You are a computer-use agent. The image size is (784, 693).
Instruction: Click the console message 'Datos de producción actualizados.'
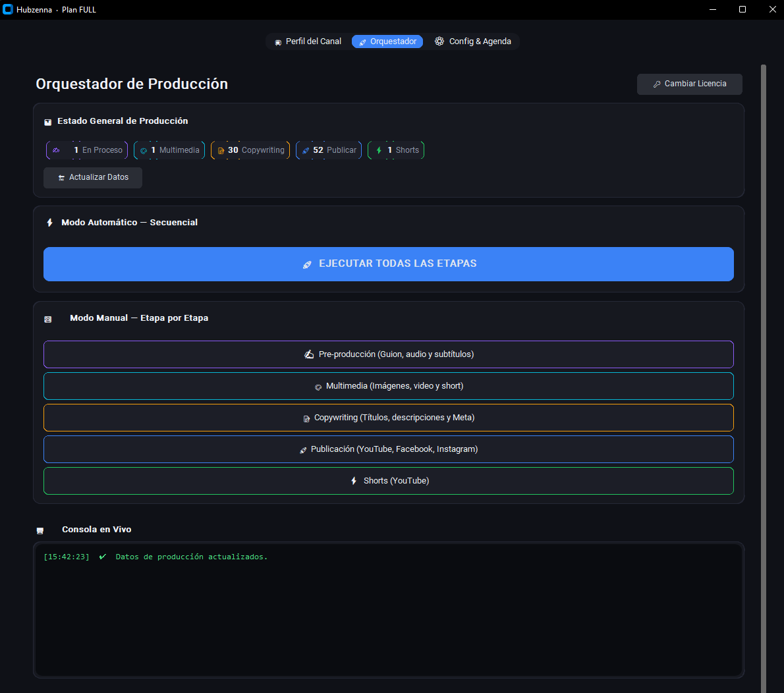click(x=192, y=557)
